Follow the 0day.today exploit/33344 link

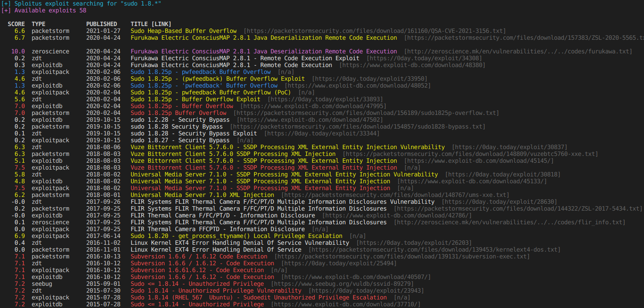coord(322,133)
